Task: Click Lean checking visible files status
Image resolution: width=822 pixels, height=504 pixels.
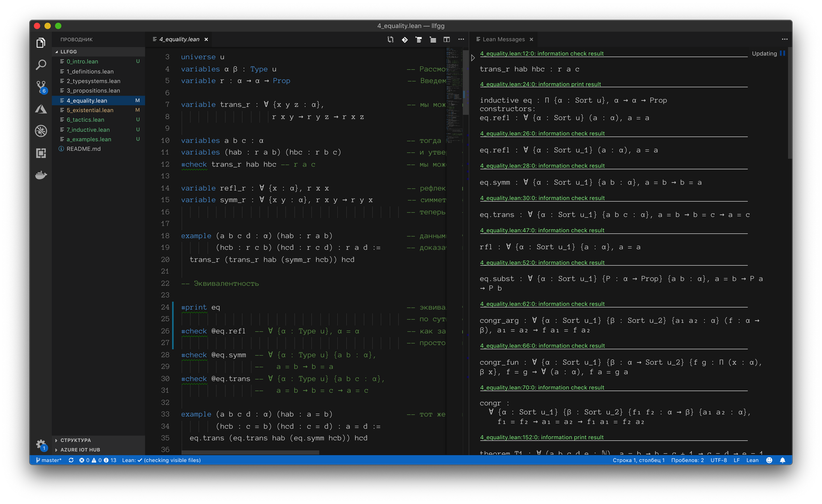Action: click(x=161, y=460)
